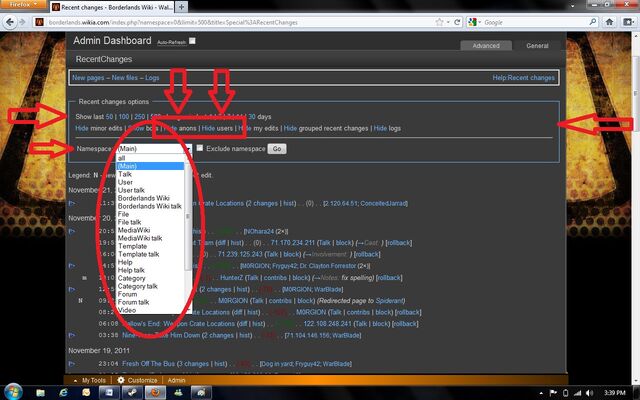
Task: Click the Go button
Action: click(277, 149)
